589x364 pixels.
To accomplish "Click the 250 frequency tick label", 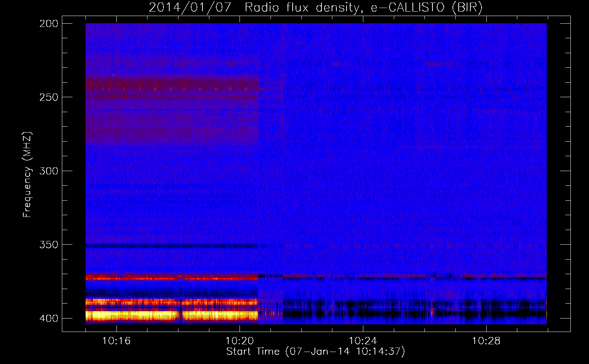I will pyautogui.click(x=49, y=97).
